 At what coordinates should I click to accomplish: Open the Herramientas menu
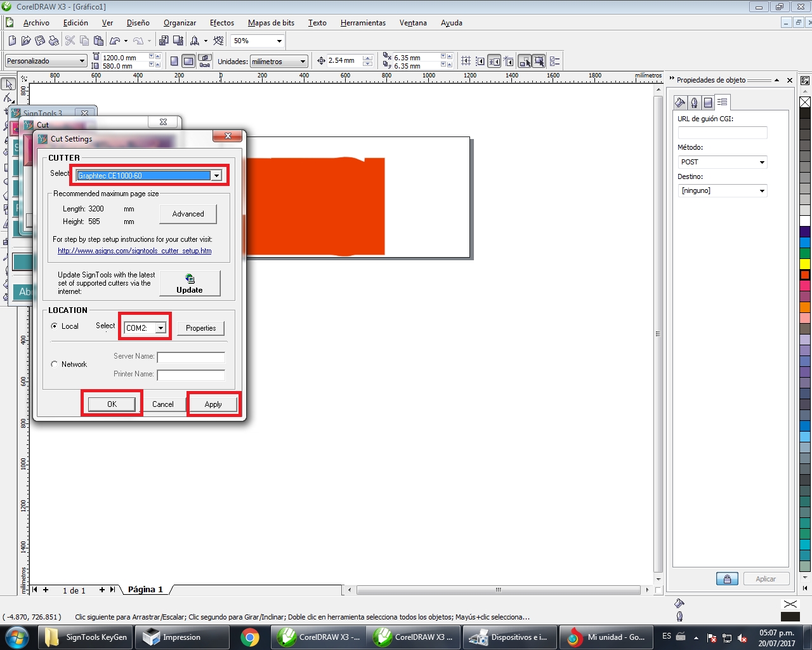(363, 23)
